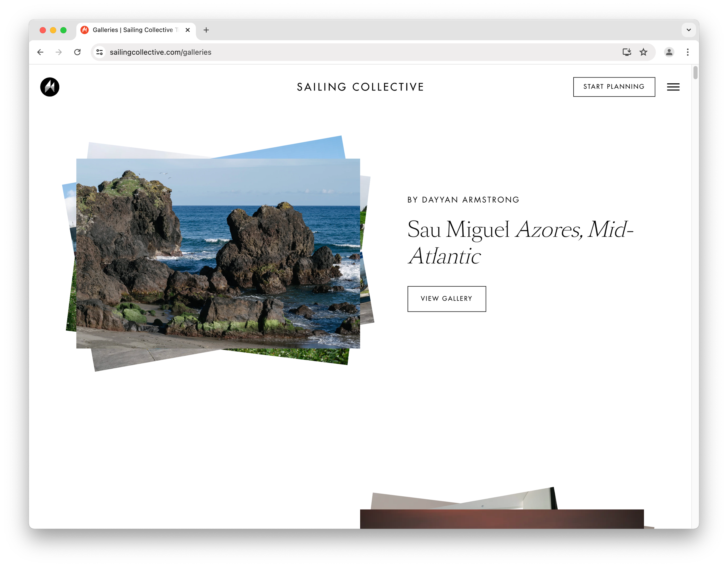This screenshot has height=567, width=728.
Task: Open Chrome three-dot menu
Action: click(688, 52)
